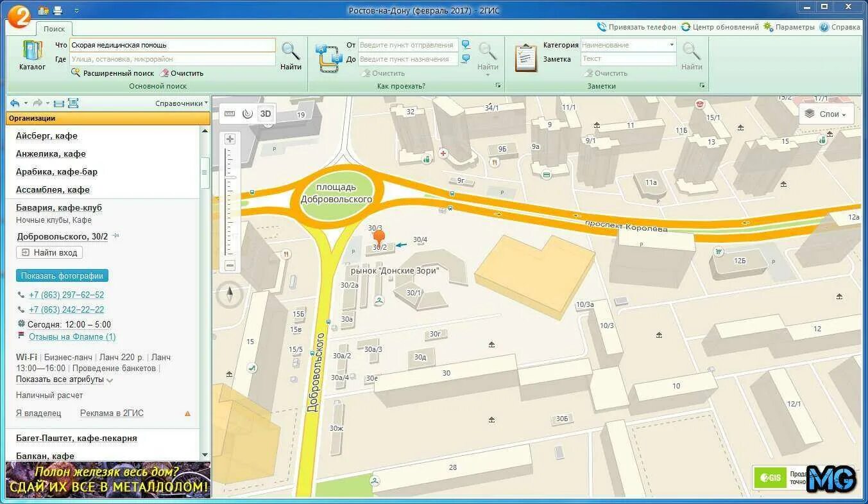Click Показать фотографии button
This screenshot has height=504, width=868.
tap(62, 275)
